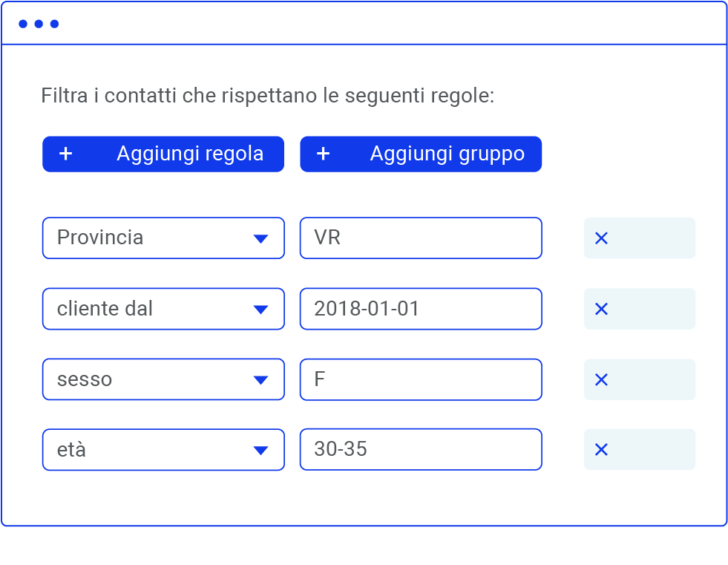Click the third dot in the window bar
Screen dimensions: 728x565
point(53,23)
